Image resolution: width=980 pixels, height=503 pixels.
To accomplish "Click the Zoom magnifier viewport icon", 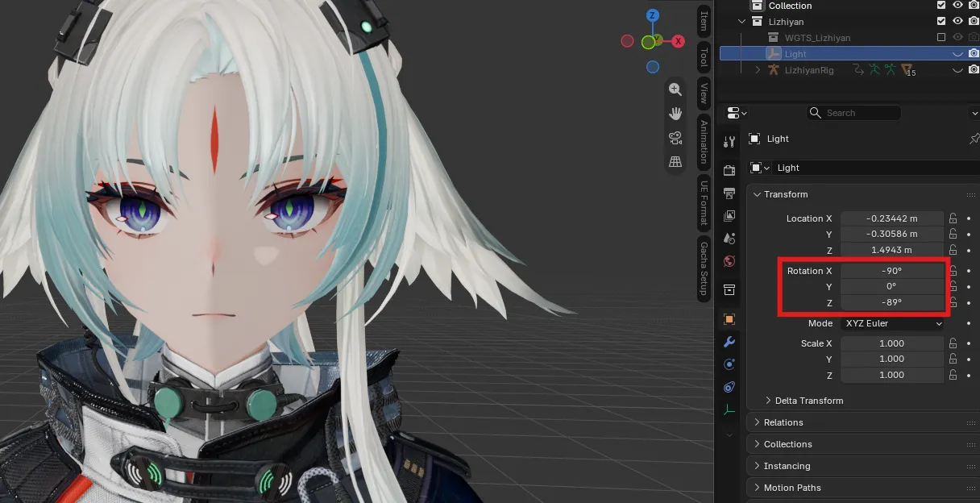I will click(x=675, y=89).
